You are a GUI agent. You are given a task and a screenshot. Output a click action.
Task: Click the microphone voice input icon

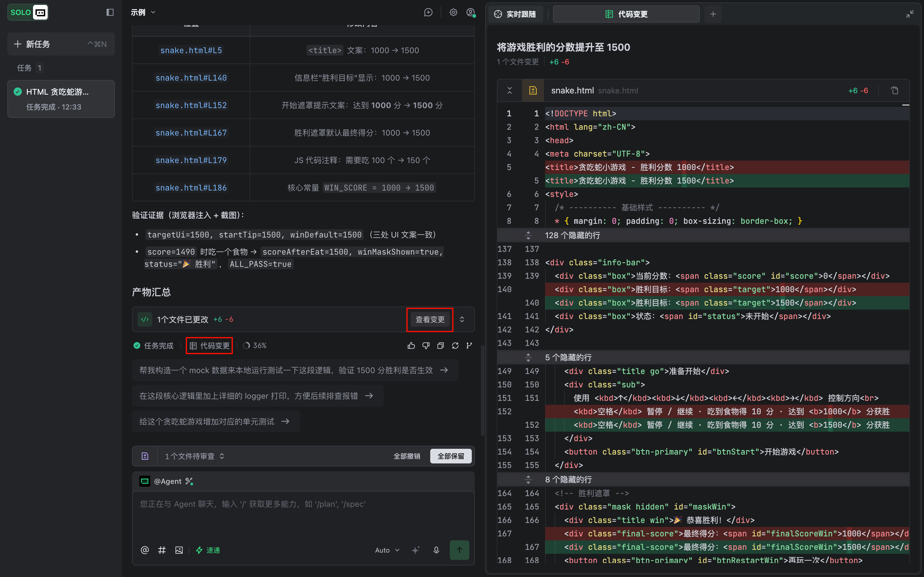[x=436, y=550]
